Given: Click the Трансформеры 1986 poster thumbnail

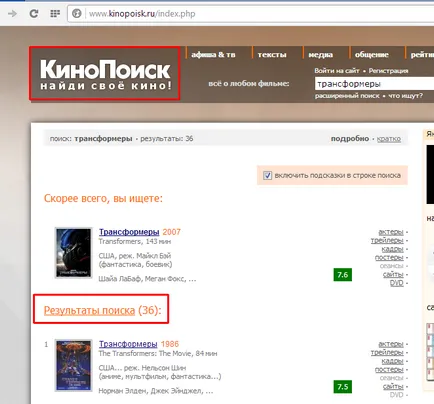Looking at the screenshot, I should click(73, 365).
